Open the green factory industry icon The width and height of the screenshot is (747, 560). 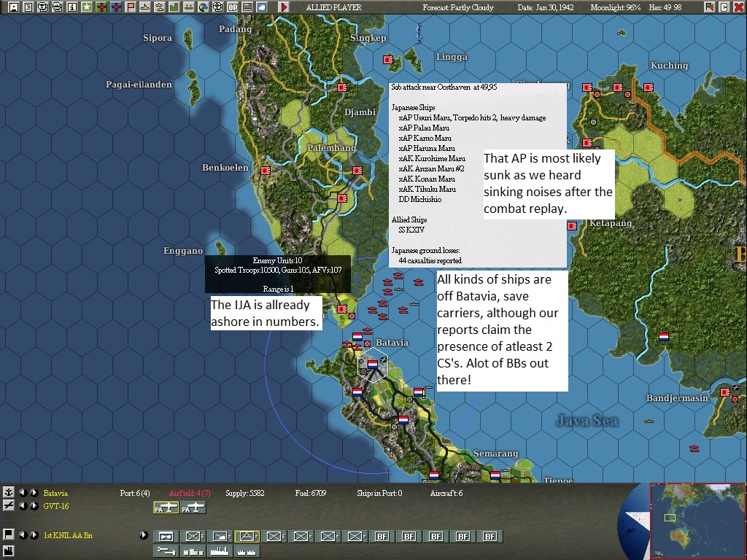pyautogui.click(x=174, y=7)
